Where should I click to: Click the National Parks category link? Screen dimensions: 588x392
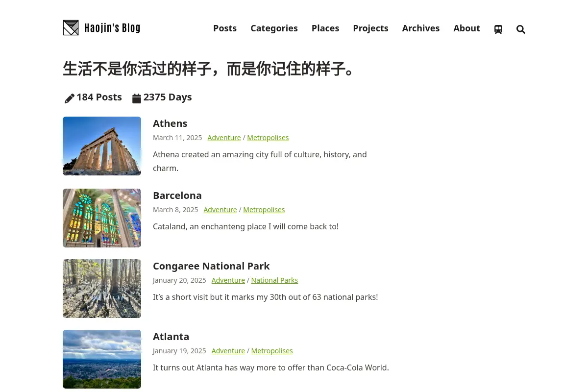click(x=274, y=280)
